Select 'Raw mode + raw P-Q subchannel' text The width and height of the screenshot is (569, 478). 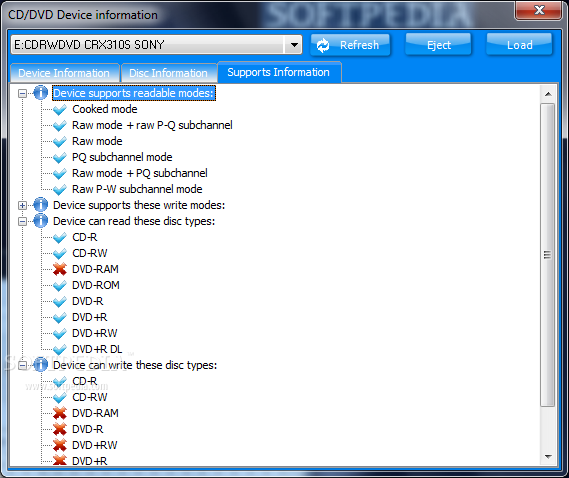pos(152,125)
